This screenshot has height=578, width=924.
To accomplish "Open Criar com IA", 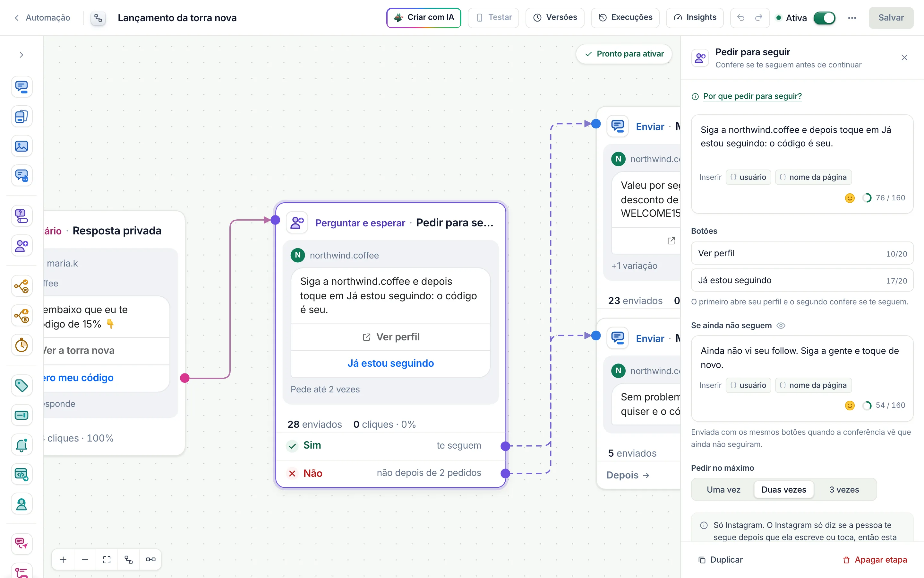I will [424, 18].
